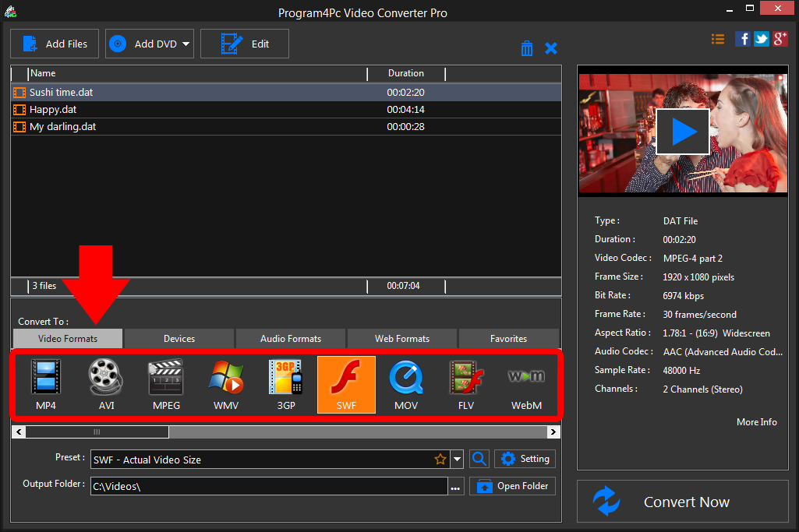This screenshot has width=799, height=532.
Task: Click the trash can delete icon
Action: point(527,48)
